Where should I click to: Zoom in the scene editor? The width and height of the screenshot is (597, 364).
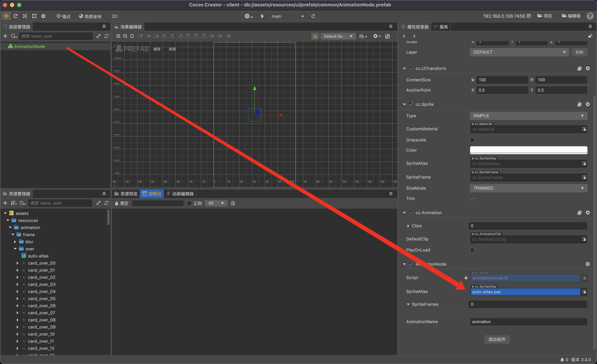pyautogui.click(x=118, y=36)
